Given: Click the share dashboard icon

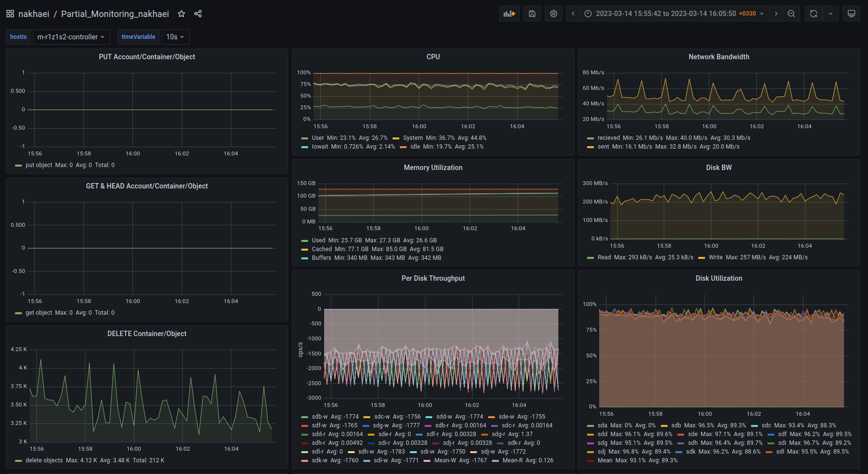Looking at the screenshot, I should click(198, 14).
